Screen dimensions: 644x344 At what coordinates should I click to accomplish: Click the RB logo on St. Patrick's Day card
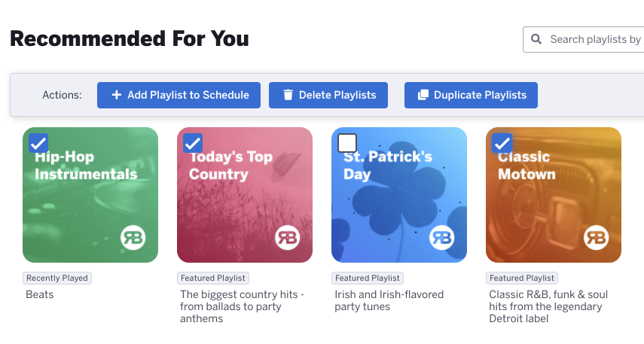[x=442, y=237]
